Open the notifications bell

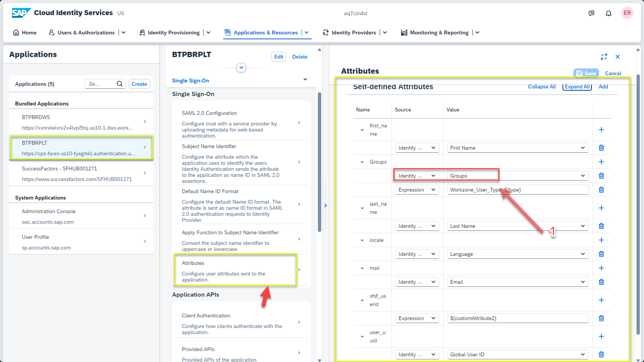(x=609, y=13)
